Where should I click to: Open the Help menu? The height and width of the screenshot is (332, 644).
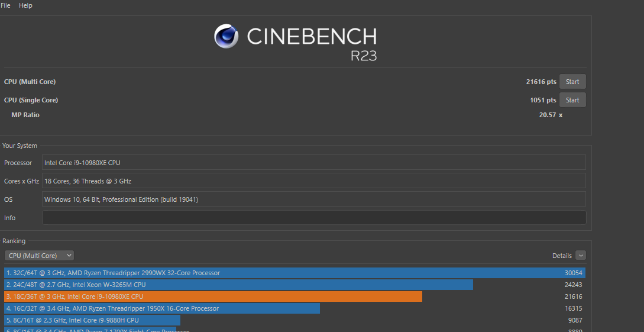[25, 5]
